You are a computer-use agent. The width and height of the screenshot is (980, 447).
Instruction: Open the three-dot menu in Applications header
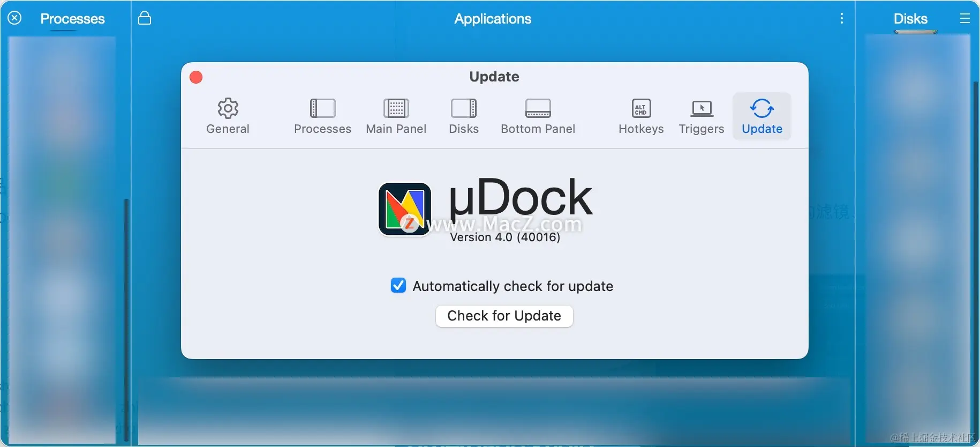[x=842, y=18]
